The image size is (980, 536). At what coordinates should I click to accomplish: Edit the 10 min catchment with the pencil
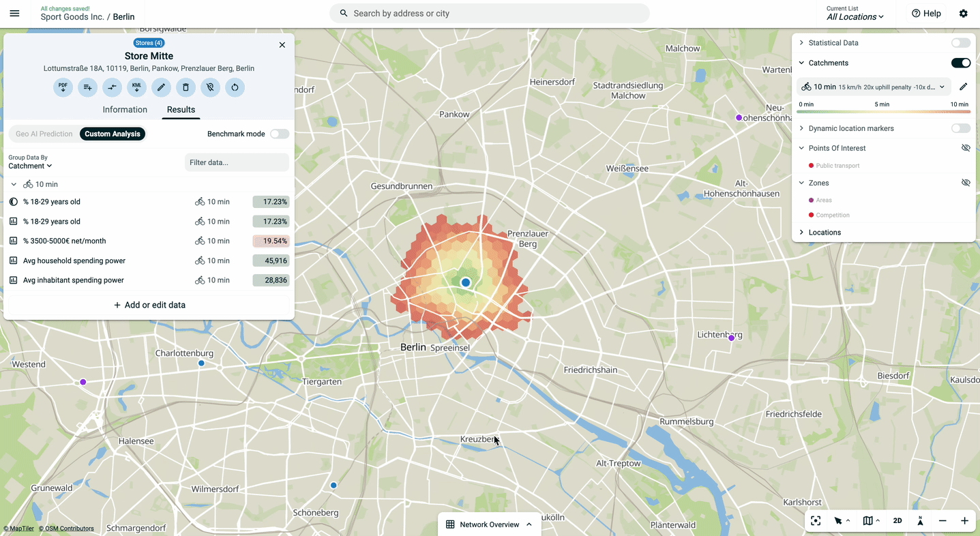point(963,87)
